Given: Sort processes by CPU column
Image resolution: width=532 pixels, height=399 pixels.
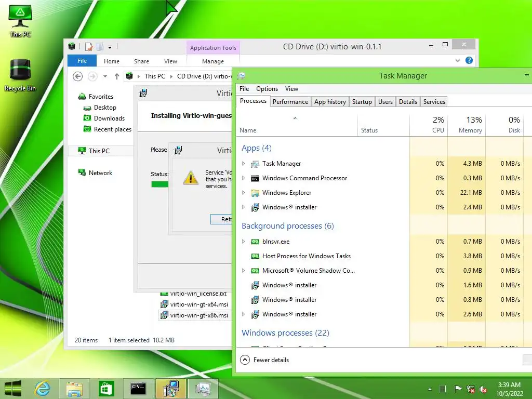Looking at the screenshot, I should coord(429,125).
